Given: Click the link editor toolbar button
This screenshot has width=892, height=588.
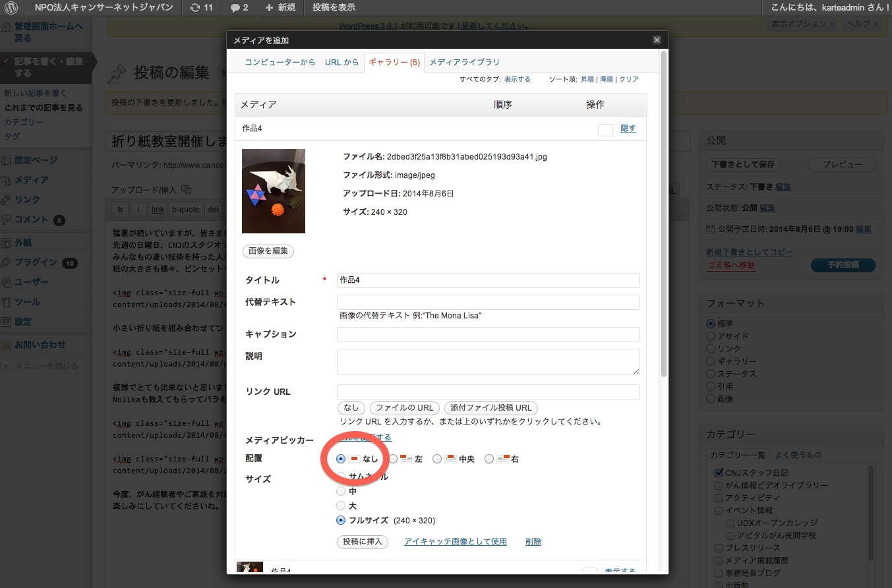Looking at the screenshot, I should [x=158, y=210].
